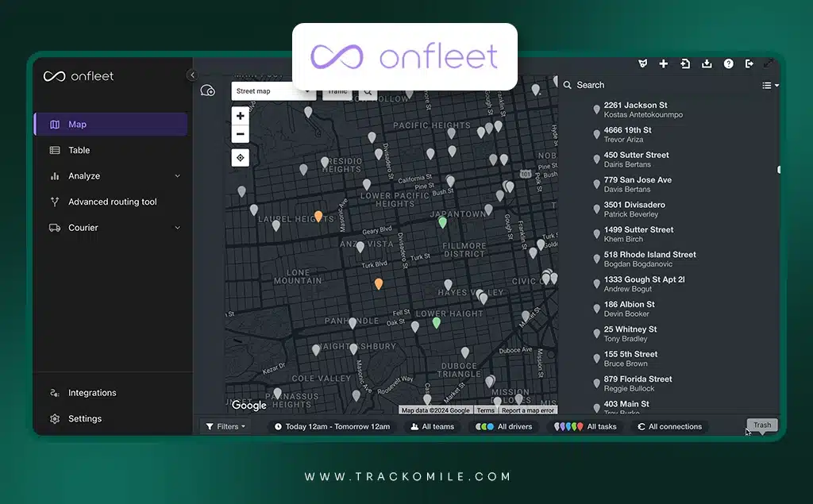Click the green pin in Japantown
The height and width of the screenshot is (504, 813).
442,222
